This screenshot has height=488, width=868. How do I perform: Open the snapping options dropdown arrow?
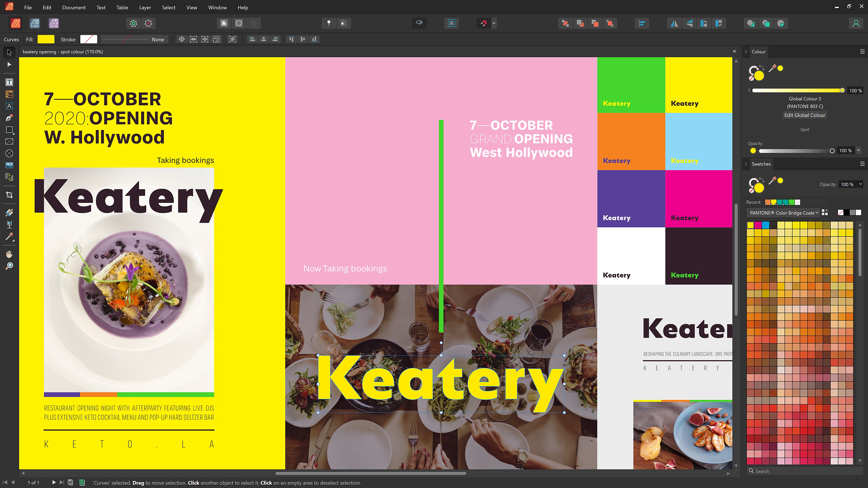[x=494, y=23]
